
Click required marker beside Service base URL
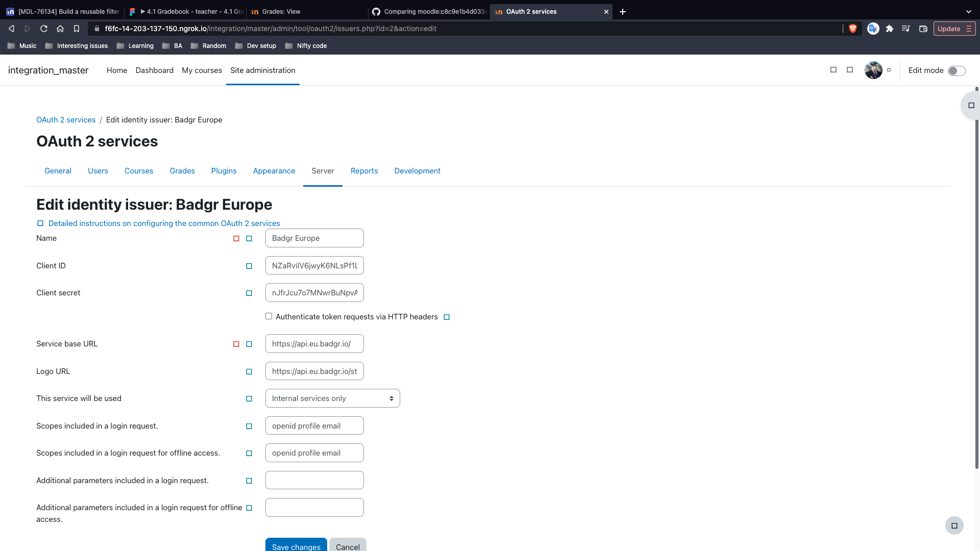click(236, 344)
